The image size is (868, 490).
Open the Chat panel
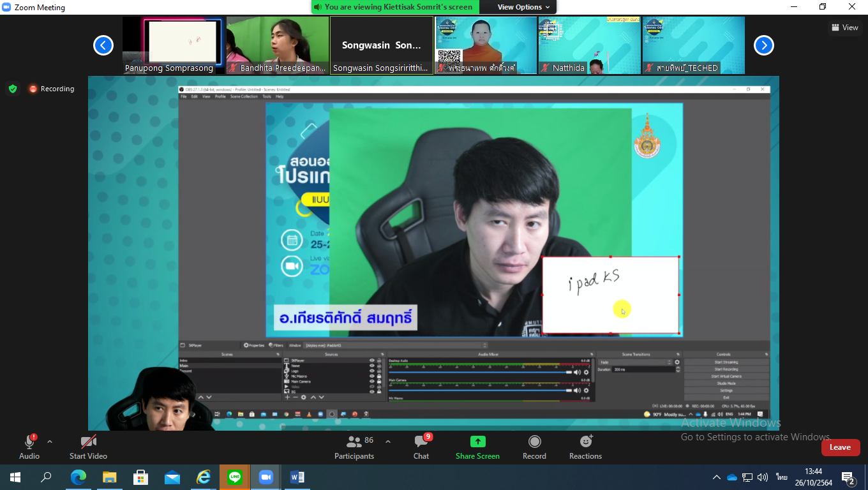[421, 447]
